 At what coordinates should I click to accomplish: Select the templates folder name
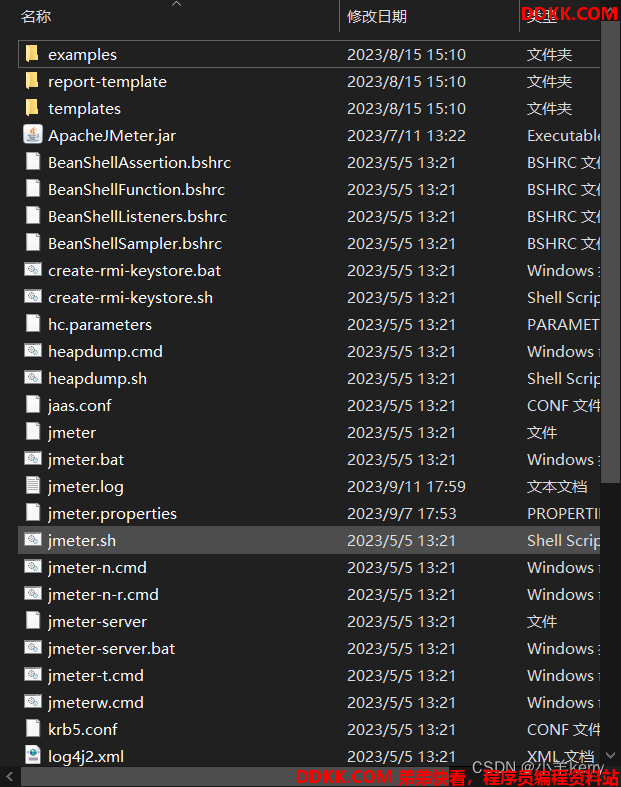[84, 109]
